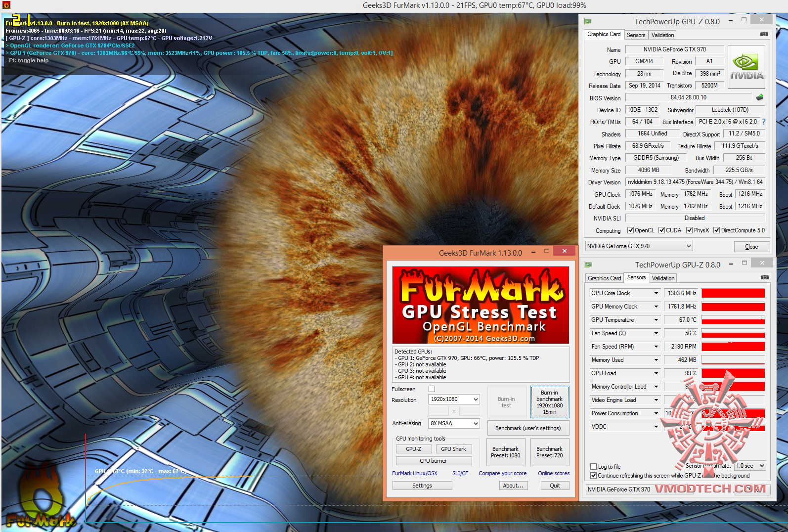
Task: Open the Resolution 1920x1080 dropdown
Action: (x=454, y=399)
